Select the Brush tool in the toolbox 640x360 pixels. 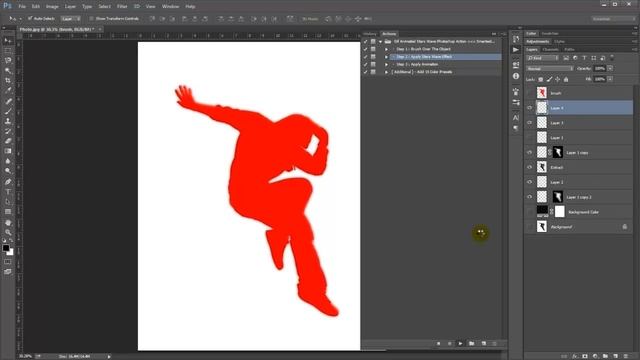point(8,111)
